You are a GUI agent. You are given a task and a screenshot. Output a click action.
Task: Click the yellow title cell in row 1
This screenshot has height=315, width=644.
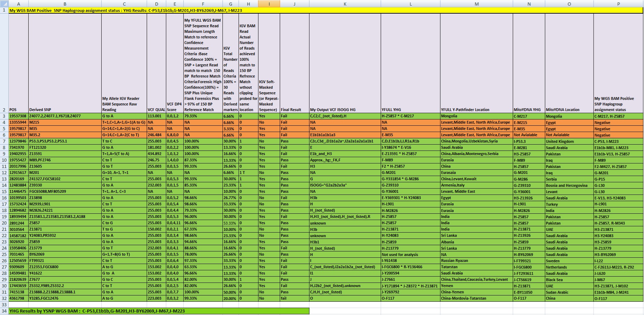325,10
